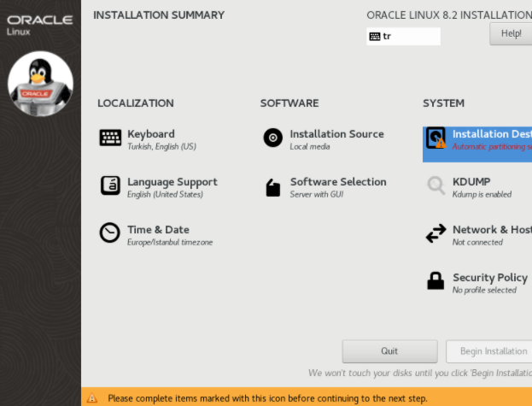Click the SYSTEM section heading
The image size is (532, 406).
pyautogui.click(x=443, y=103)
